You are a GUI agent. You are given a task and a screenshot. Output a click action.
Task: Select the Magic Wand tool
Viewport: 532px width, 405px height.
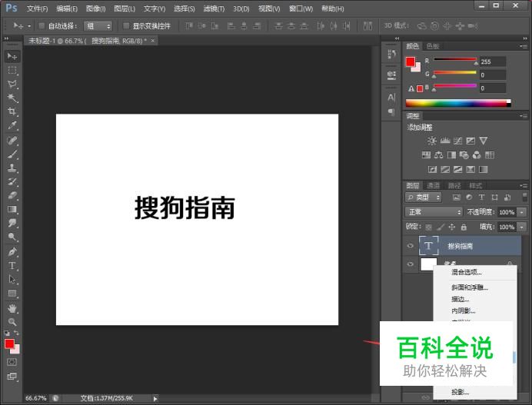pyautogui.click(x=12, y=98)
